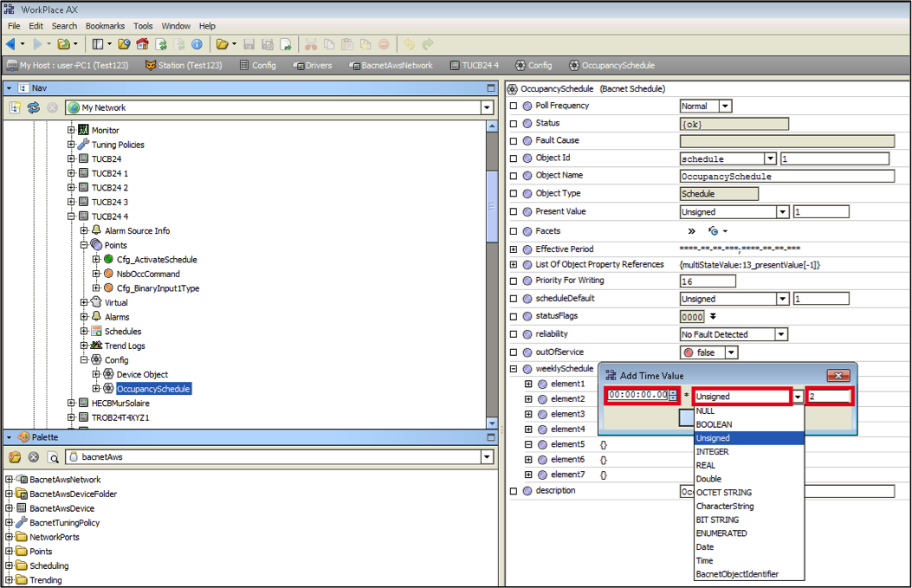Click the Palette search magnifier icon
The image size is (912, 588).
tap(54, 458)
